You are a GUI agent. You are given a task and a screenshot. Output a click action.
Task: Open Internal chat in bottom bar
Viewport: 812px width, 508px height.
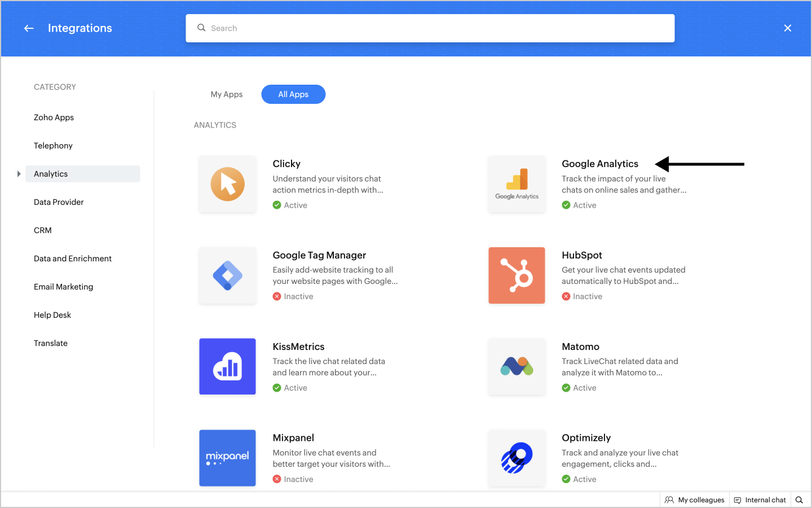pyautogui.click(x=760, y=500)
